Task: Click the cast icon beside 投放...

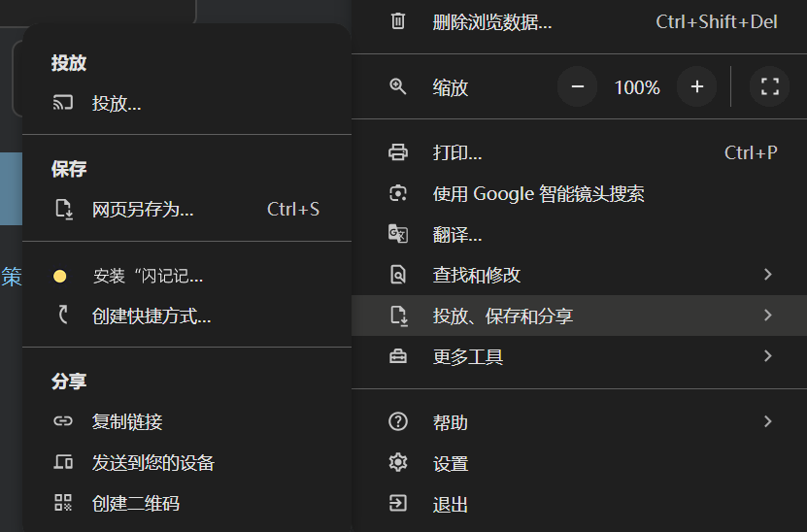Action: coord(63,103)
